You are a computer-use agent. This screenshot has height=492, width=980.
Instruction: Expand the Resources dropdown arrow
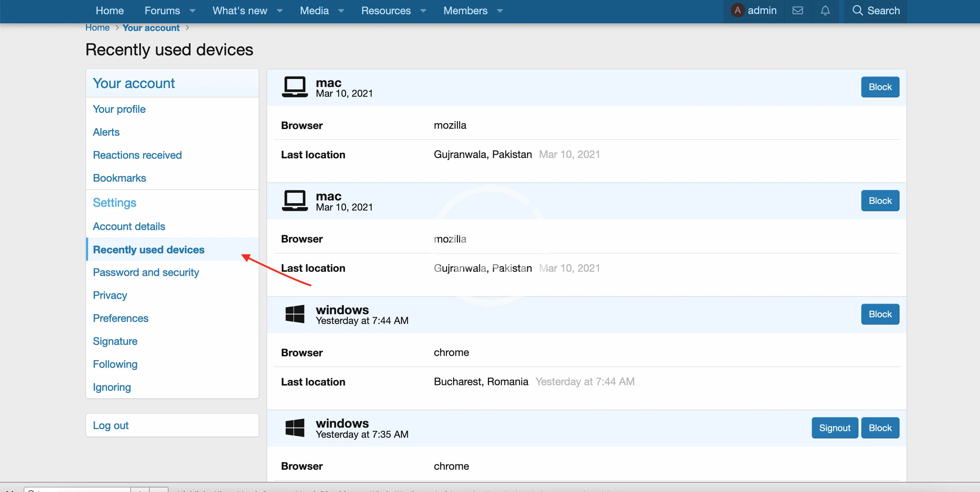(423, 11)
